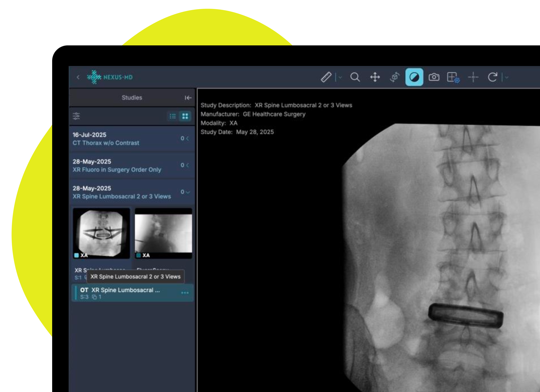Select the measurement ruler tool

[x=327, y=77]
